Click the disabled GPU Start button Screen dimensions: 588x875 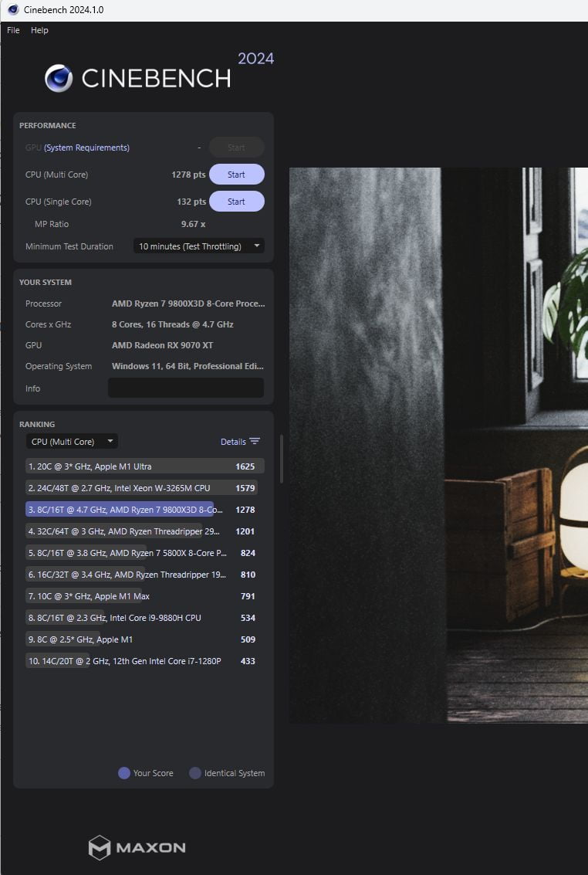236,148
